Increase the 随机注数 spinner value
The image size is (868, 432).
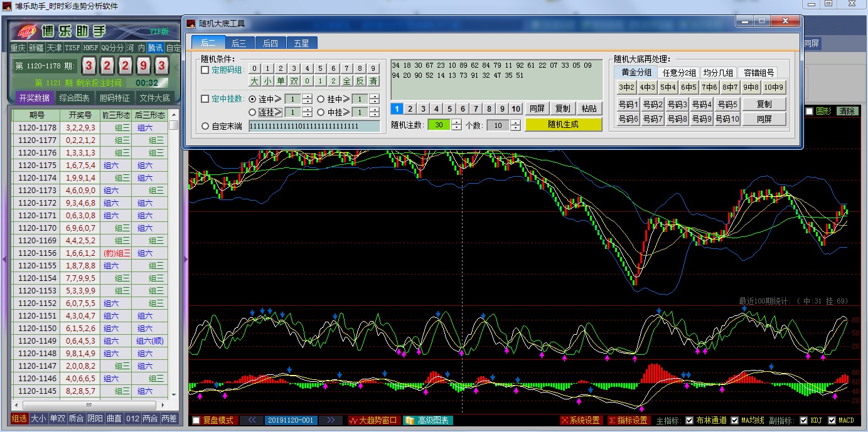click(456, 122)
